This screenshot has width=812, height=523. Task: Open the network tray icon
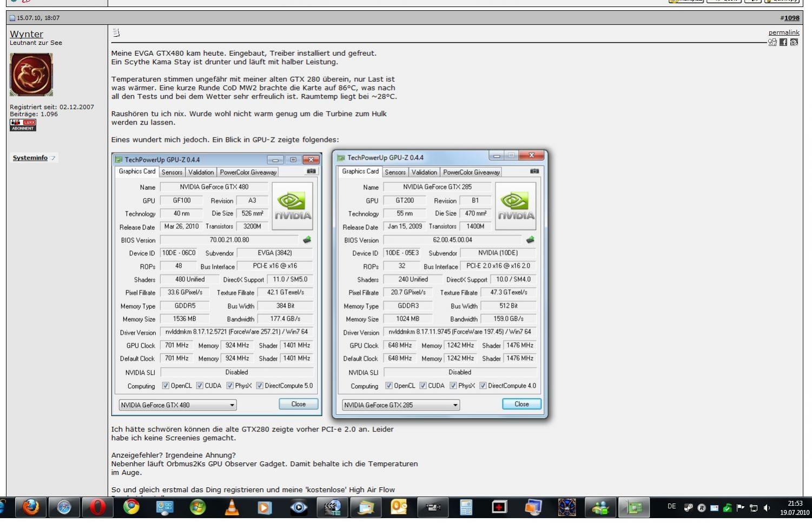(754, 507)
